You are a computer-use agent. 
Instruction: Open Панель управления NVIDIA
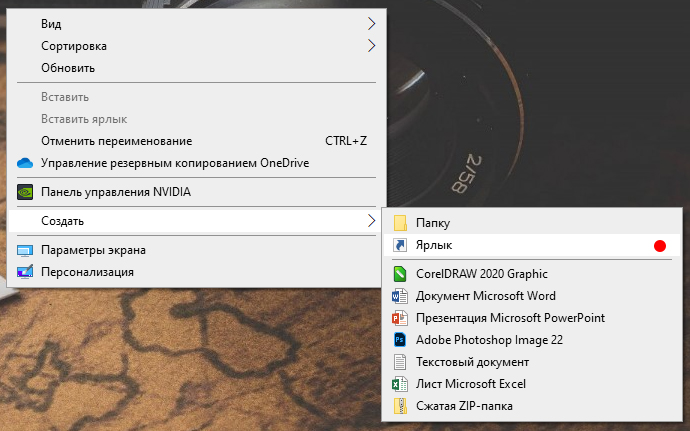click(x=197, y=192)
